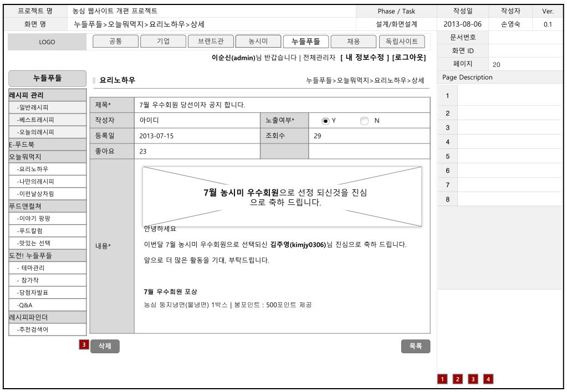567x392 pixels.
Task: Select the 누들푸들 top tab
Action: [306, 41]
